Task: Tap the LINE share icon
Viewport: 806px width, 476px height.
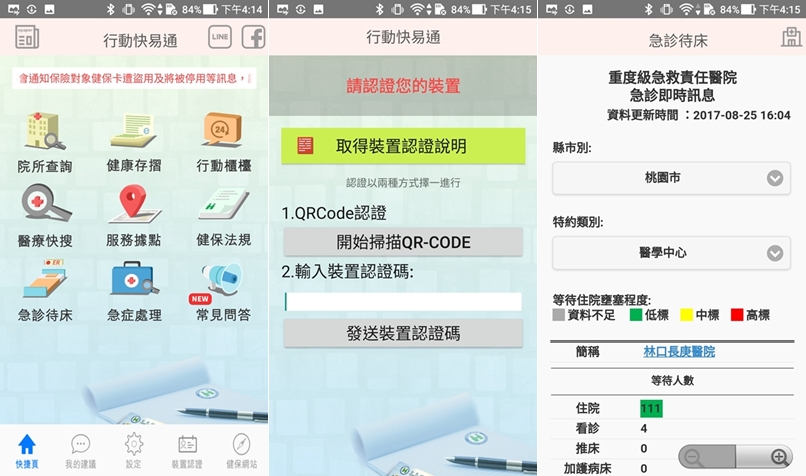Action: (x=220, y=37)
